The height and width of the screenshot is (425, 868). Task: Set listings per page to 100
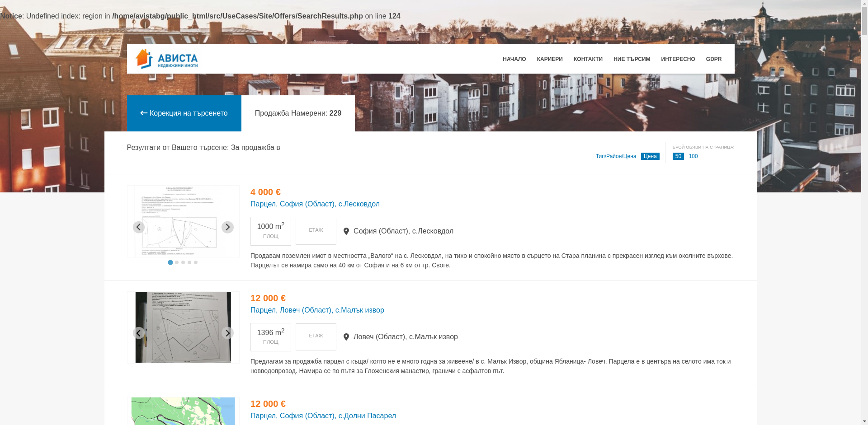693,156
